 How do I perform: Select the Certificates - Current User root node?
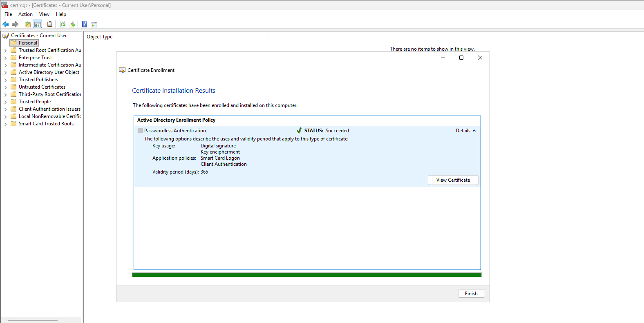pos(39,36)
